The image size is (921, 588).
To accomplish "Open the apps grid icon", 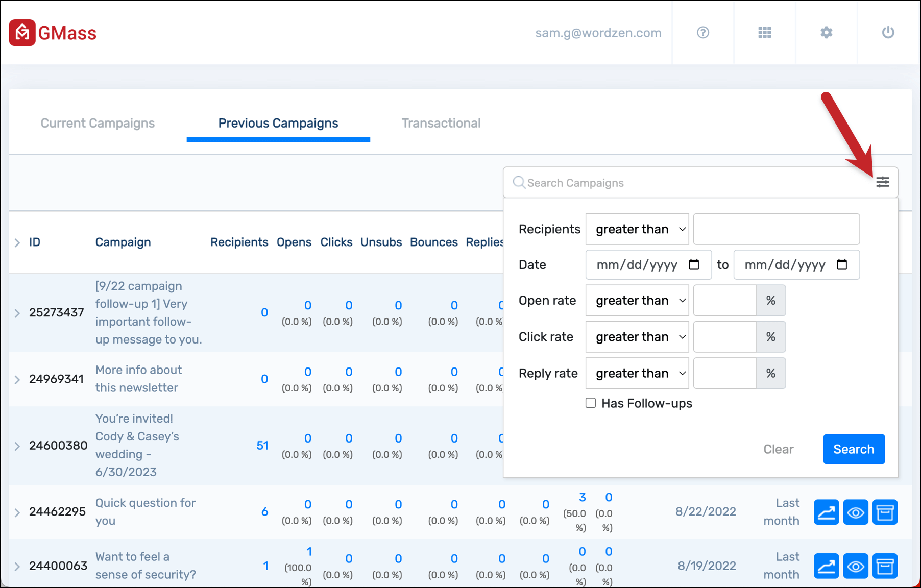I will tap(765, 33).
